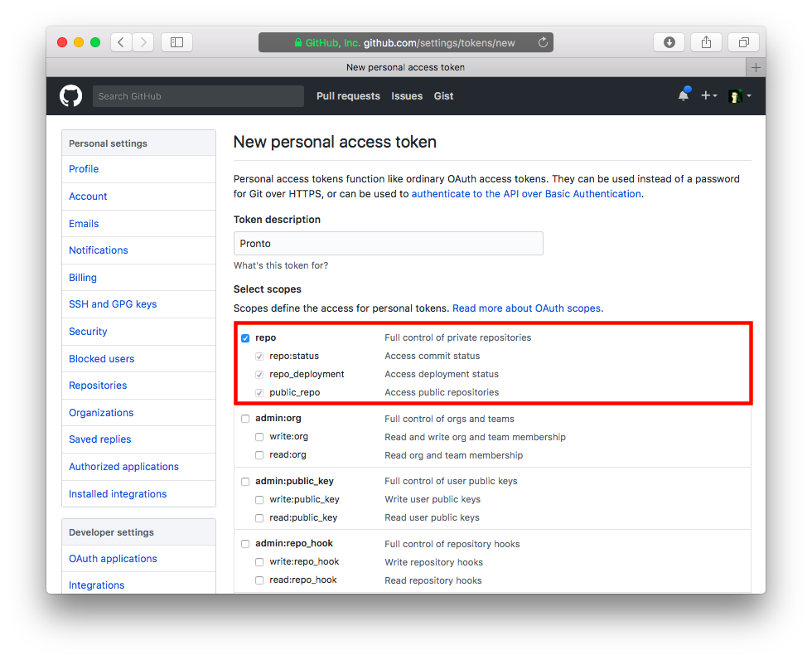
Task: Open Read more about OAuth scopes
Action: [x=528, y=308]
